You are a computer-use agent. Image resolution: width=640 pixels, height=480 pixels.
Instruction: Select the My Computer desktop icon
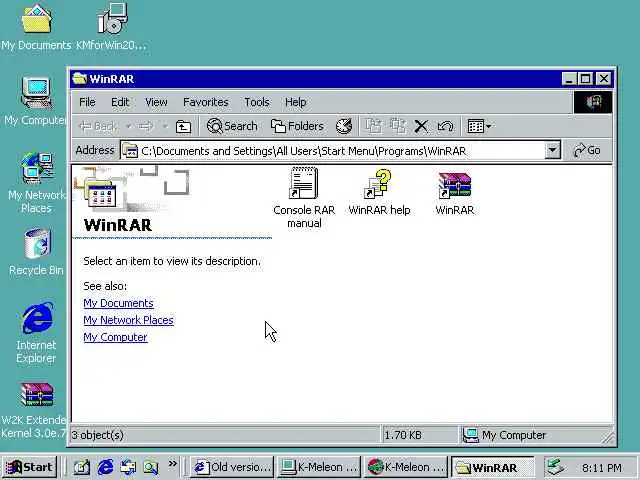(36, 101)
